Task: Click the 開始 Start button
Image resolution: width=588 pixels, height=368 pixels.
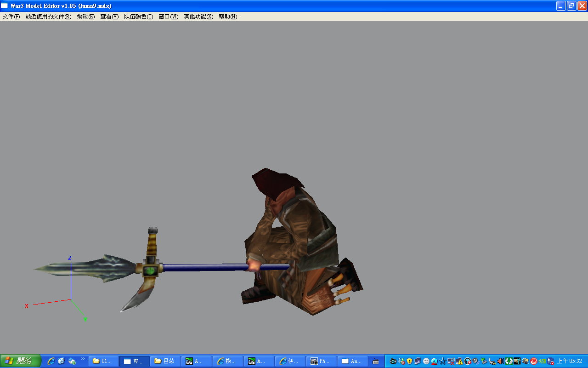Action: 21,361
